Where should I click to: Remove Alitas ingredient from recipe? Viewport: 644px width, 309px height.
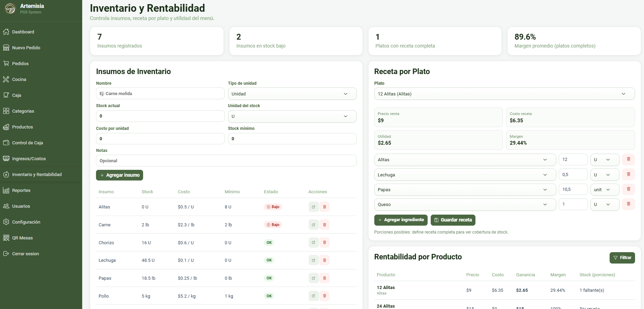[629, 159]
